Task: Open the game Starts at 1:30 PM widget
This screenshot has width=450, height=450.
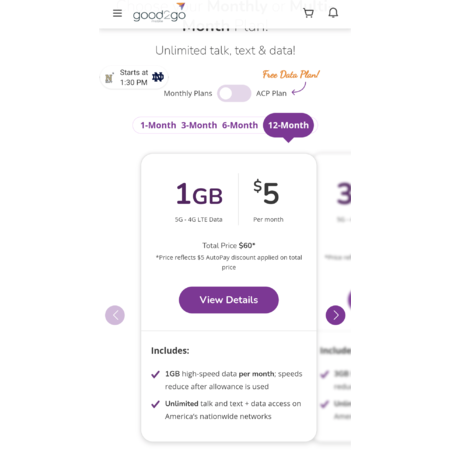Action: tap(134, 78)
